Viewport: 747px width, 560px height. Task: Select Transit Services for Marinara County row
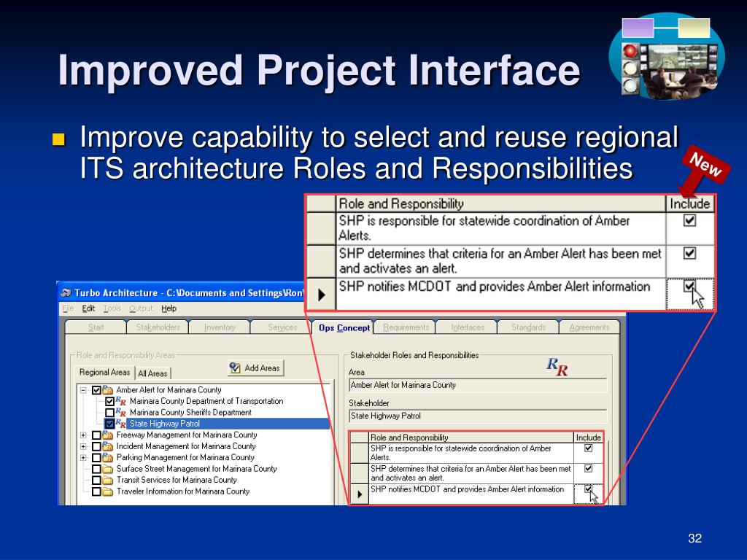[x=177, y=480]
